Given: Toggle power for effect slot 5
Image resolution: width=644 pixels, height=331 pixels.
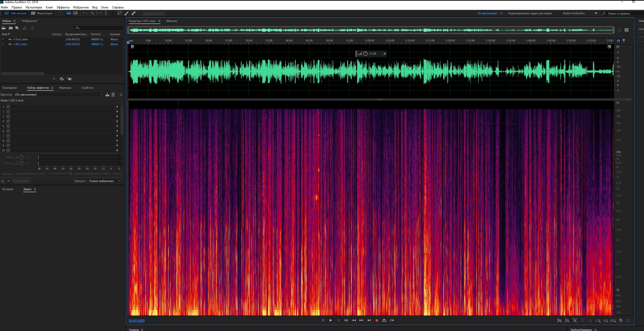Looking at the screenshot, I should pos(8,126).
